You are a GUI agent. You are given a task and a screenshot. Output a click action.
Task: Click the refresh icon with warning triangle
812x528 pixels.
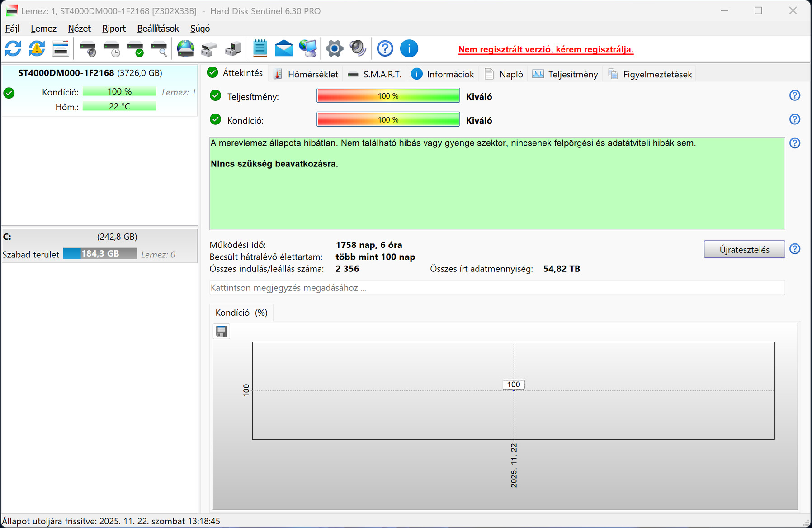pyautogui.click(x=37, y=48)
